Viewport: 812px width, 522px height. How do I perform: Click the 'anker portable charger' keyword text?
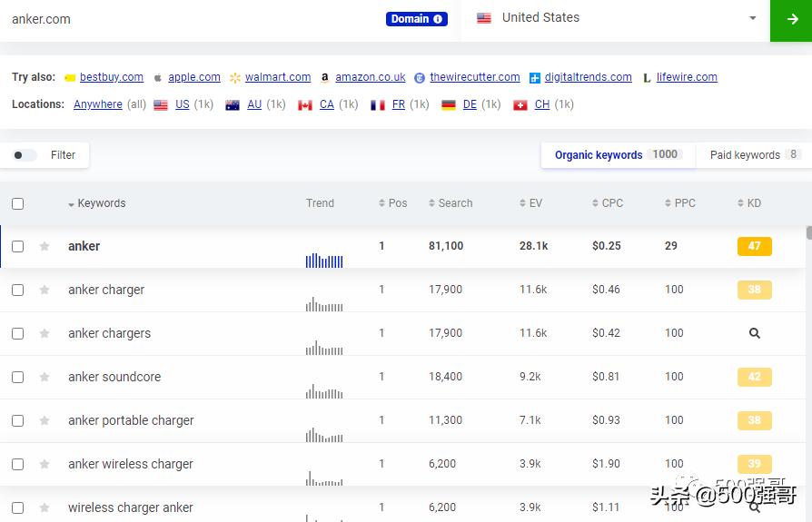(x=131, y=420)
